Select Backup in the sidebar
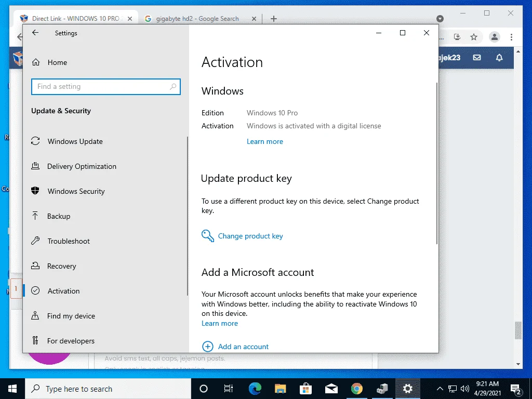The image size is (532, 399). [50, 216]
